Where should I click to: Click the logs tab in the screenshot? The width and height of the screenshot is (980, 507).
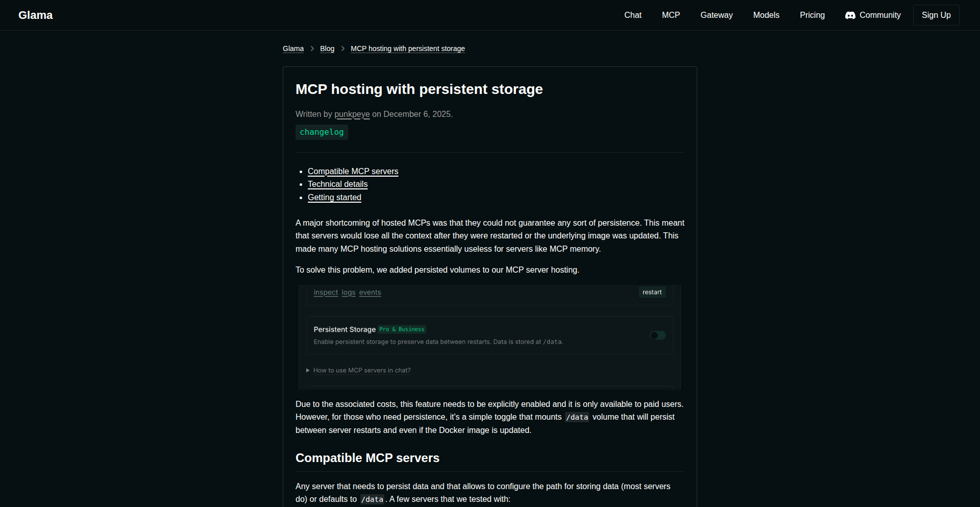tap(348, 293)
